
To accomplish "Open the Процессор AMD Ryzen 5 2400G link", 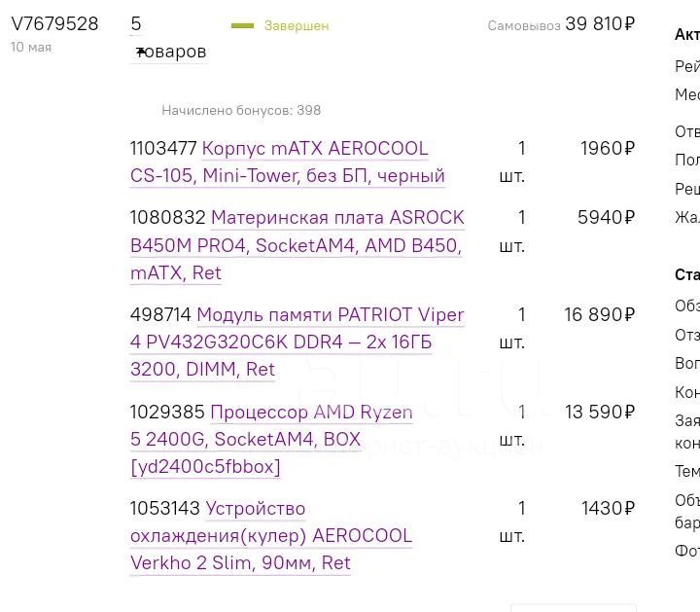I will click(x=271, y=439).
